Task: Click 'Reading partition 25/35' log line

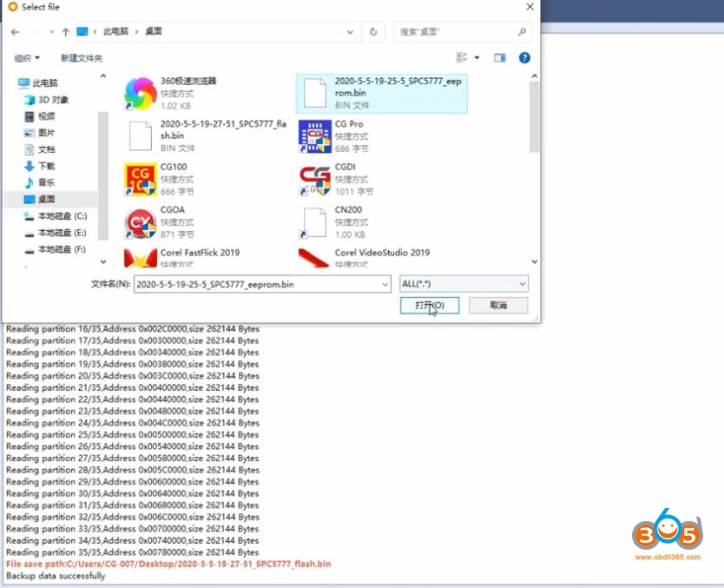Action: pos(133,434)
